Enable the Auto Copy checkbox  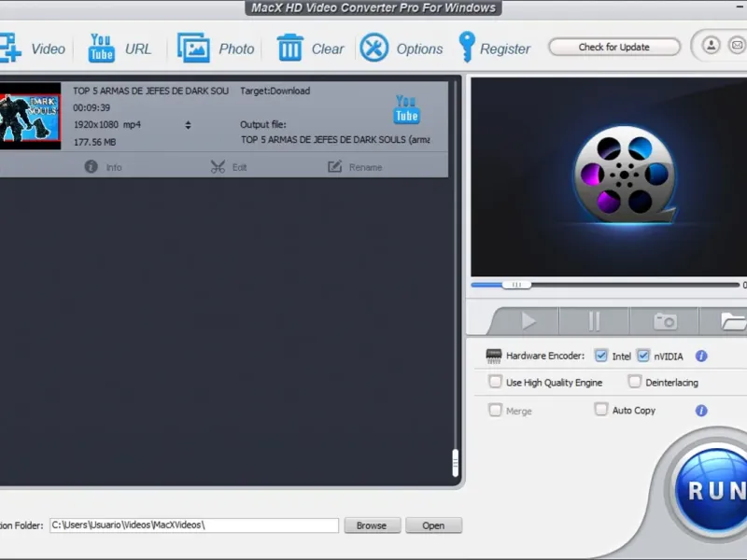(x=601, y=410)
